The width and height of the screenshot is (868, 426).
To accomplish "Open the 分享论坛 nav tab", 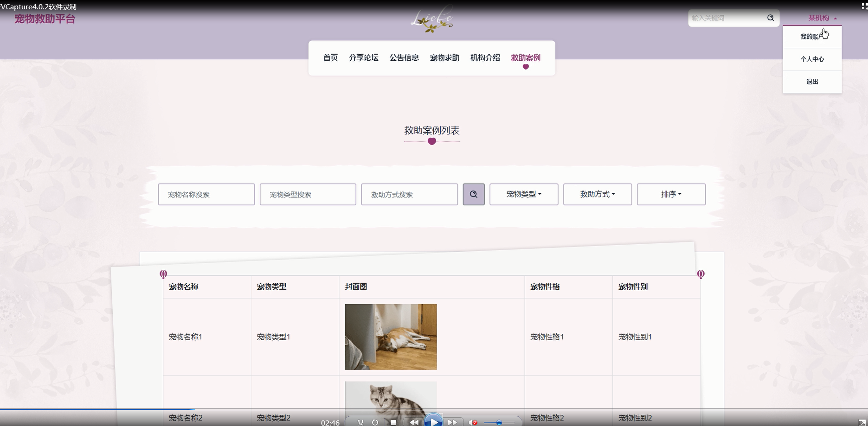I will tap(364, 58).
